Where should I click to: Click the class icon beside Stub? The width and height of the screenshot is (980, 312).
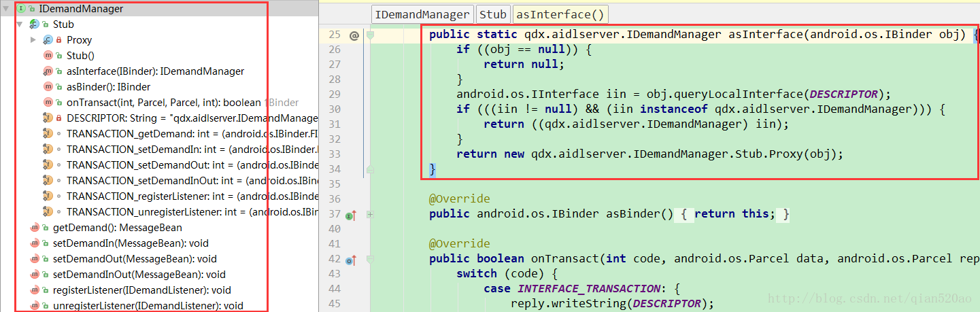pyautogui.click(x=34, y=24)
